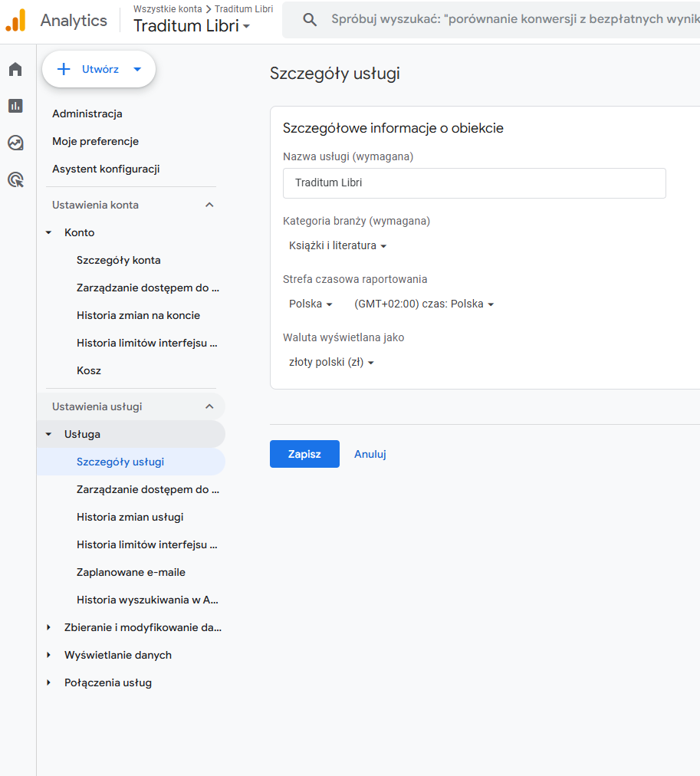Open the Explore icon in left rail

(x=15, y=143)
